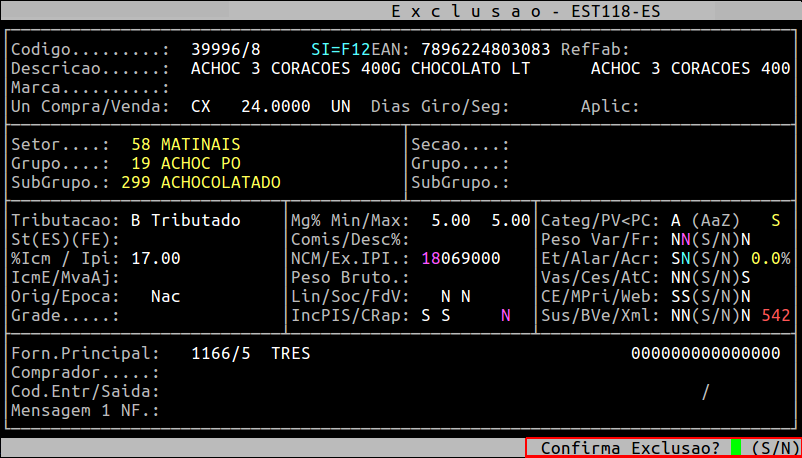This screenshot has width=802, height=458.
Task: Click Tributacao value B Tributado
Action: pos(186,221)
